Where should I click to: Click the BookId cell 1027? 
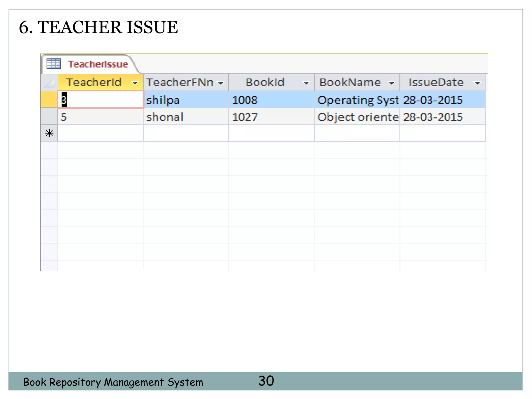[x=271, y=117]
